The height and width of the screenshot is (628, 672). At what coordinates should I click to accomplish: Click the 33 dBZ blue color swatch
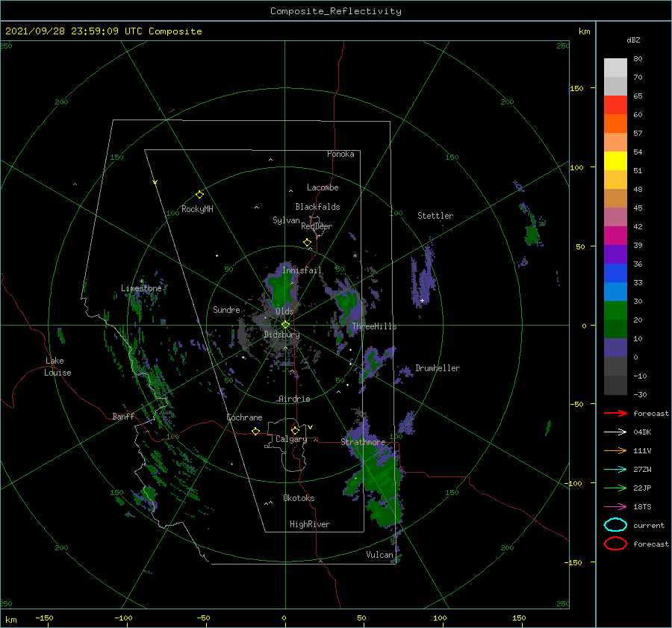pyautogui.click(x=615, y=292)
